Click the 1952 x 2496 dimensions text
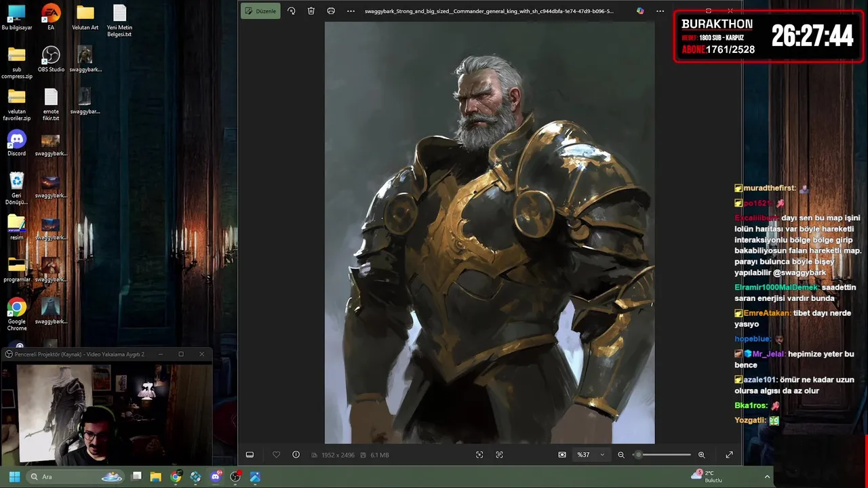This screenshot has width=868, height=488. coord(338,455)
